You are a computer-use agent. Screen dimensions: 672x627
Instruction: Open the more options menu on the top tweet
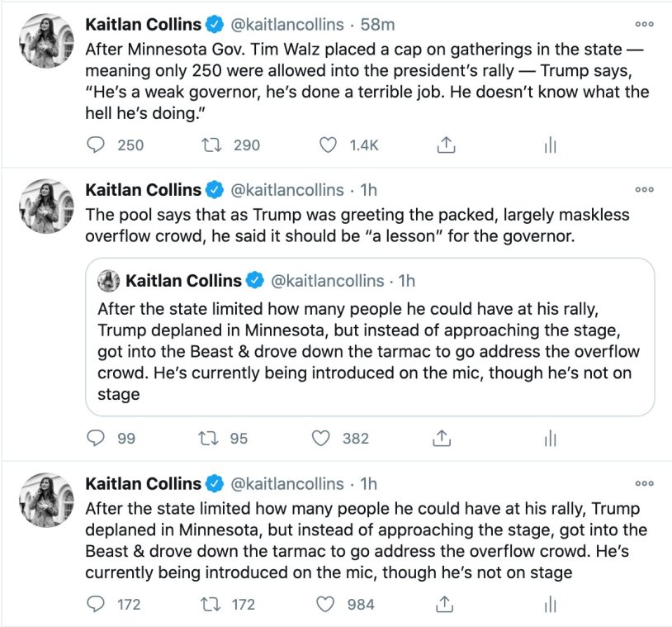644,24
